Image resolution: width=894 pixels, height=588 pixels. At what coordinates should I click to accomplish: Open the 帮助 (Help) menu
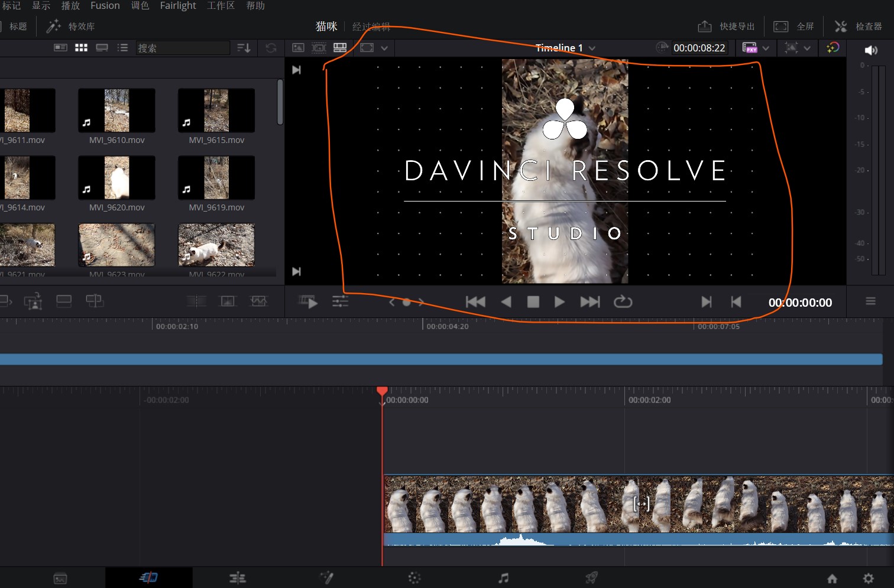pos(255,5)
